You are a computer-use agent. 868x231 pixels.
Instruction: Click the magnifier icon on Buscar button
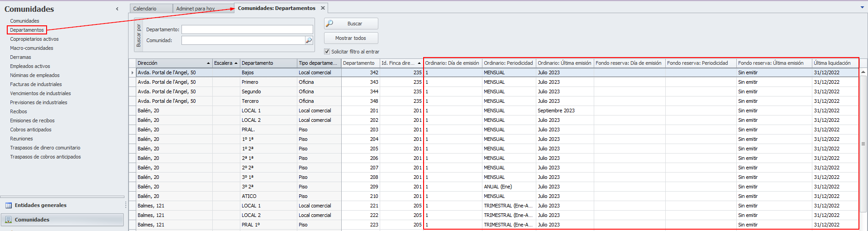click(330, 24)
